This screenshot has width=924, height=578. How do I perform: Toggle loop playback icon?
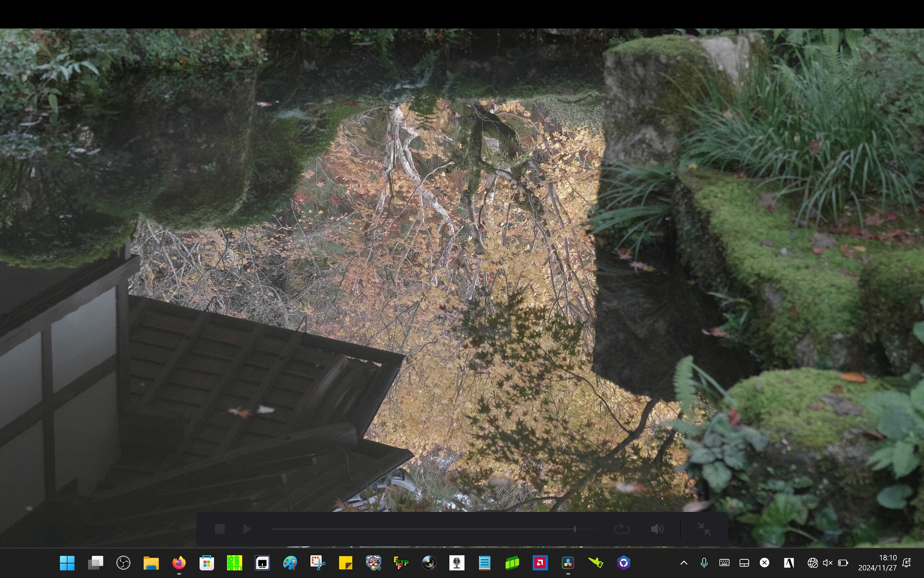pyautogui.click(x=621, y=529)
